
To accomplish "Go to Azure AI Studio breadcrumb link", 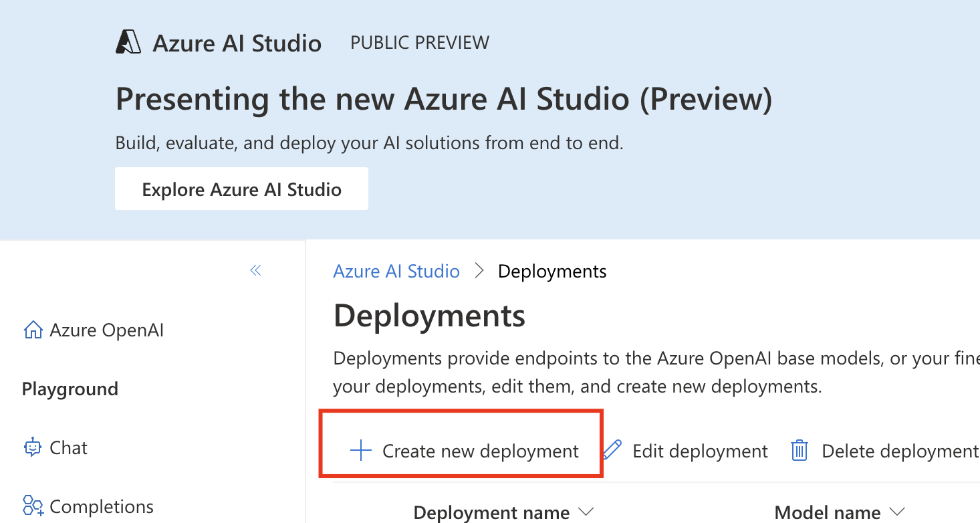I will [x=396, y=271].
